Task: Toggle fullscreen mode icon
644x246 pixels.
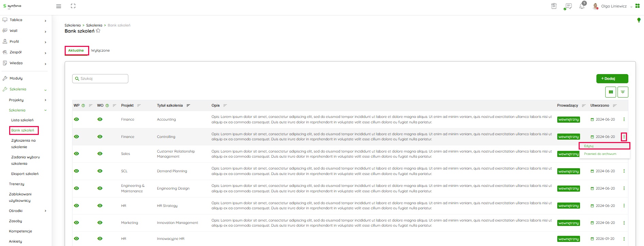Action: 73,6
